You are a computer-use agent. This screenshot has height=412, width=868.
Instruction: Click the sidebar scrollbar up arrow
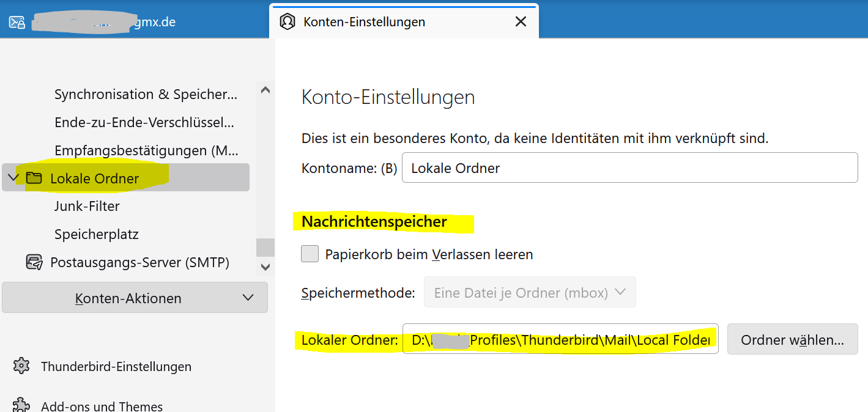pos(265,90)
